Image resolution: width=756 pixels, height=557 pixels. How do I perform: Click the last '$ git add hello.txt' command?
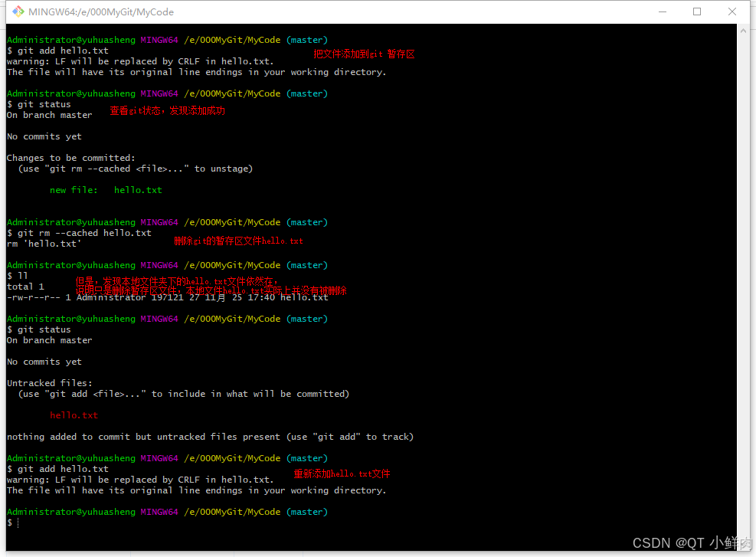pos(58,469)
